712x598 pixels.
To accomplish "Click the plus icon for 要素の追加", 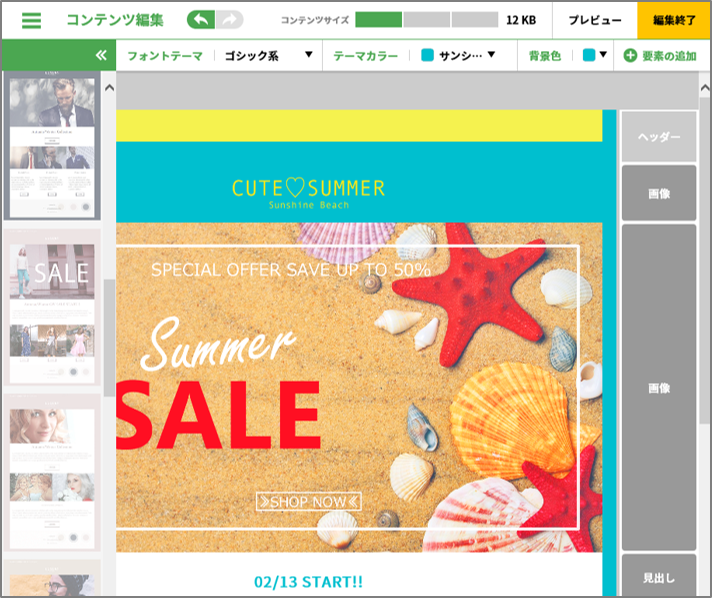I will (x=630, y=55).
